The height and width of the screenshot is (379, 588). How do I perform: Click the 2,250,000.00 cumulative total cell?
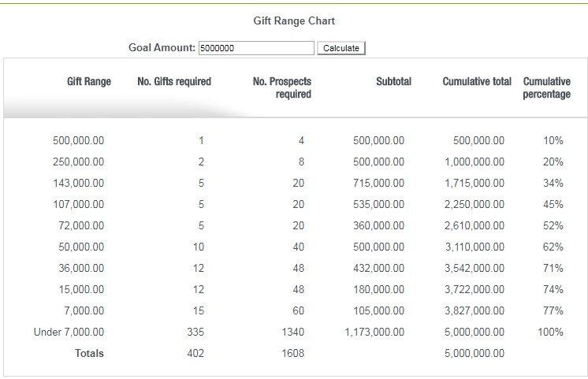tap(474, 204)
